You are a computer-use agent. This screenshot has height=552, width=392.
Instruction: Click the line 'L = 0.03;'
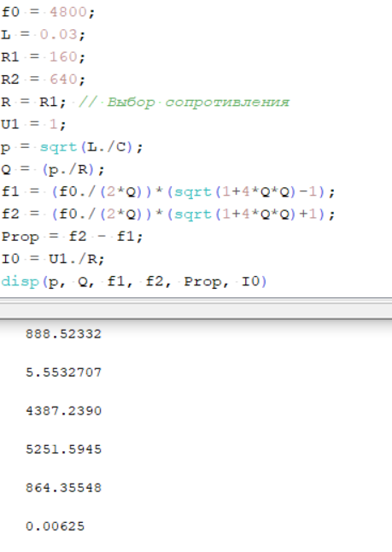(x=44, y=34)
